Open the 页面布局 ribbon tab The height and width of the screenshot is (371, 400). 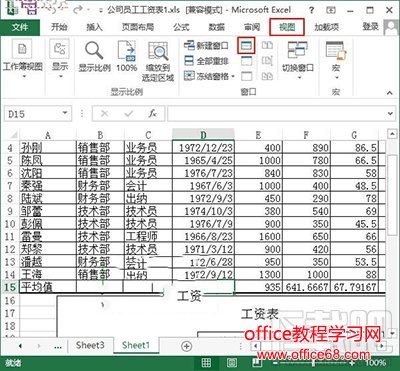(138, 27)
